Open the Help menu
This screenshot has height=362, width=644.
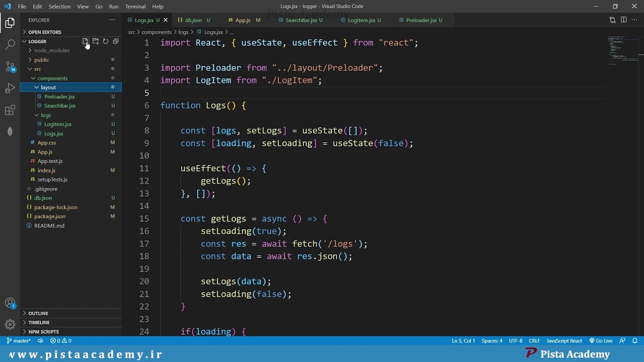coord(158,7)
